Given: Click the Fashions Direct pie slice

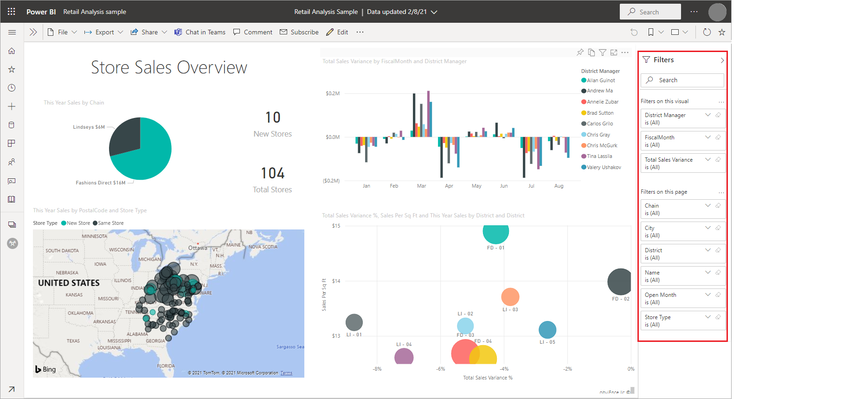Looking at the screenshot, I should click(147, 156).
